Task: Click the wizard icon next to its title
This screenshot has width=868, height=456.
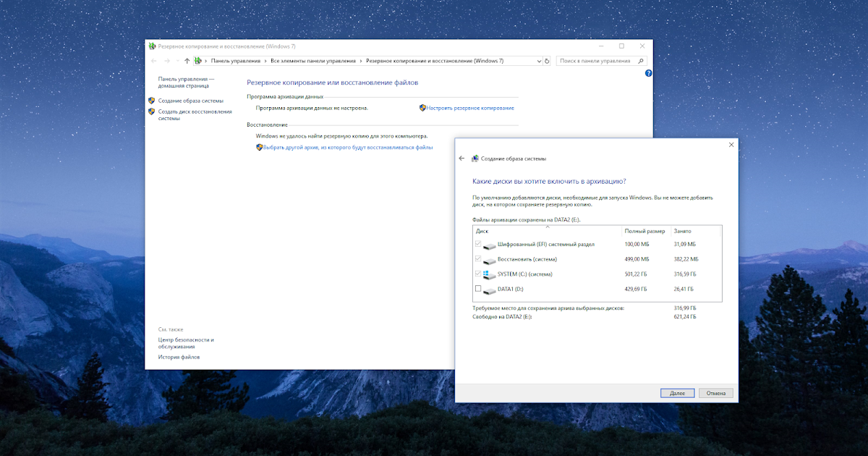Action: pos(475,158)
